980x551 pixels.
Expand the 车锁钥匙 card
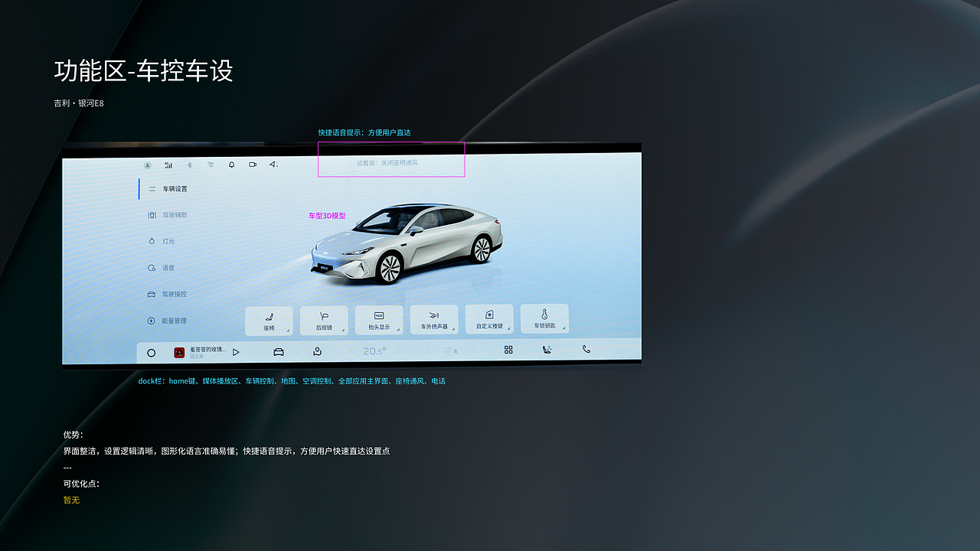tap(544, 318)
